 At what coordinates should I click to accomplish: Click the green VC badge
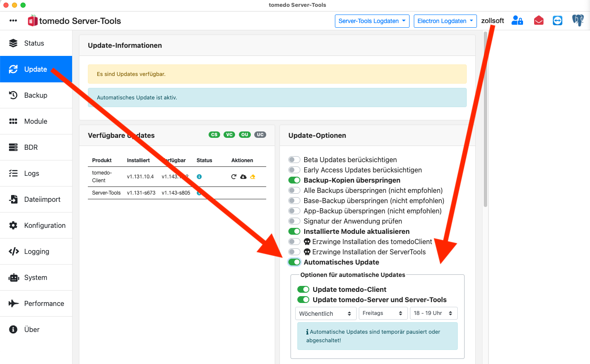(230, 135)
